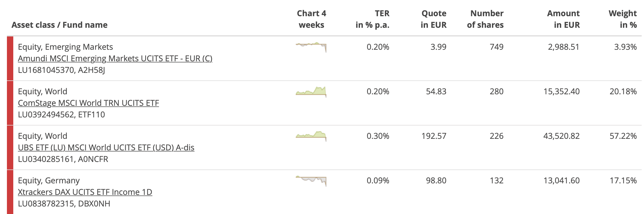Click the red color bar beside Xtrackers DAX row
The image size is (644, 214).
[10, 192]
